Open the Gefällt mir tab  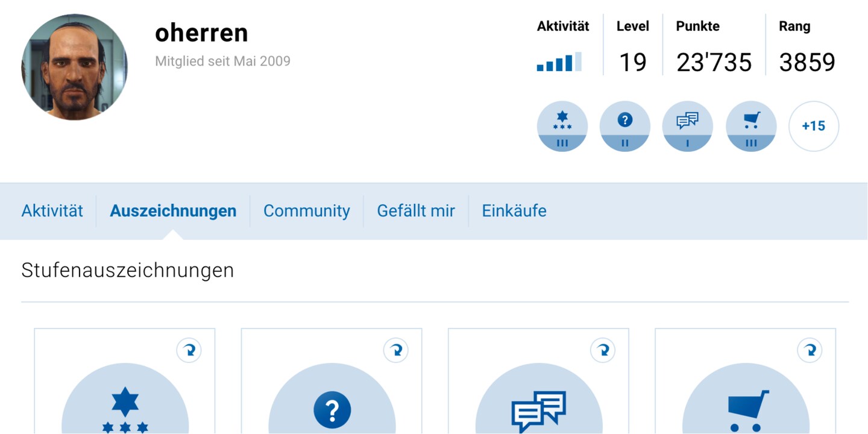pyautogui.click(x=416, y=211)
